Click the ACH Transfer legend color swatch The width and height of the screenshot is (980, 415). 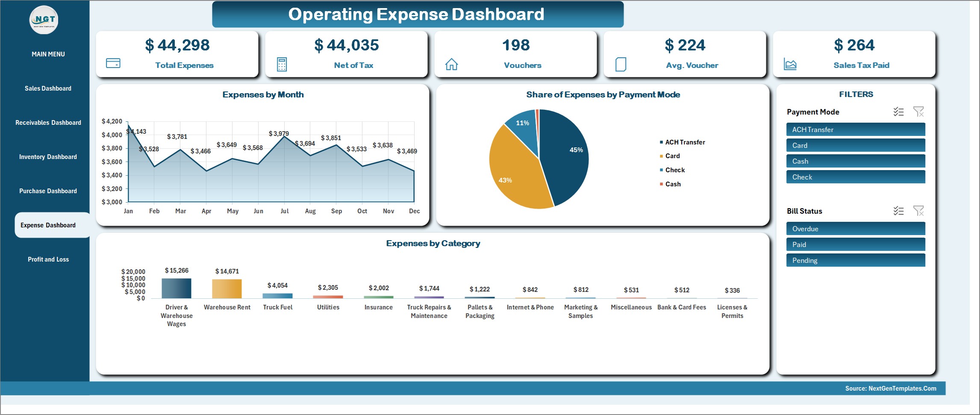pyautogui.click(x=661, y=142)
